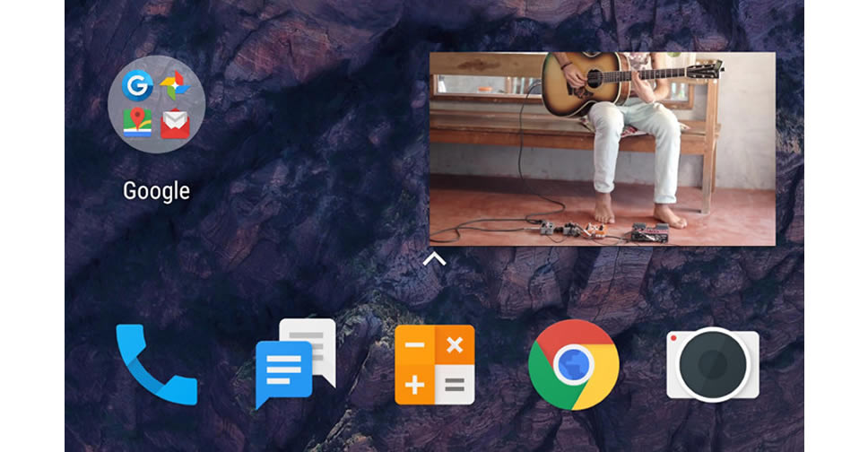Viewport: 868px width, 452px height.
Task: Click the red dot on the Camera icon
Action: [x=674, y=341]
